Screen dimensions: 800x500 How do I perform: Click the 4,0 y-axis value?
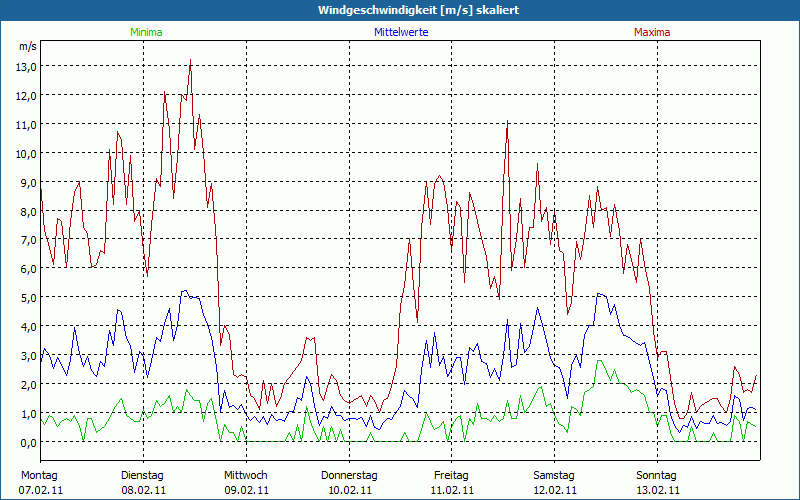tap(28, 327)
